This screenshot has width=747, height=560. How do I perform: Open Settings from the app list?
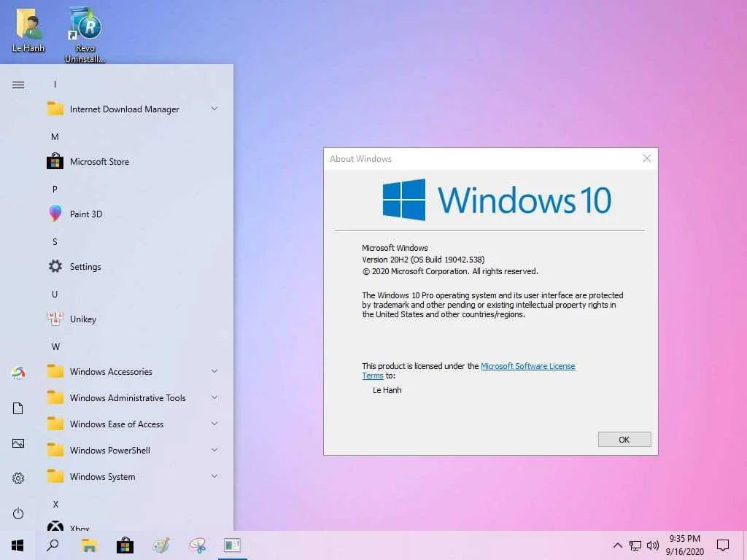[x=133, y=267]
